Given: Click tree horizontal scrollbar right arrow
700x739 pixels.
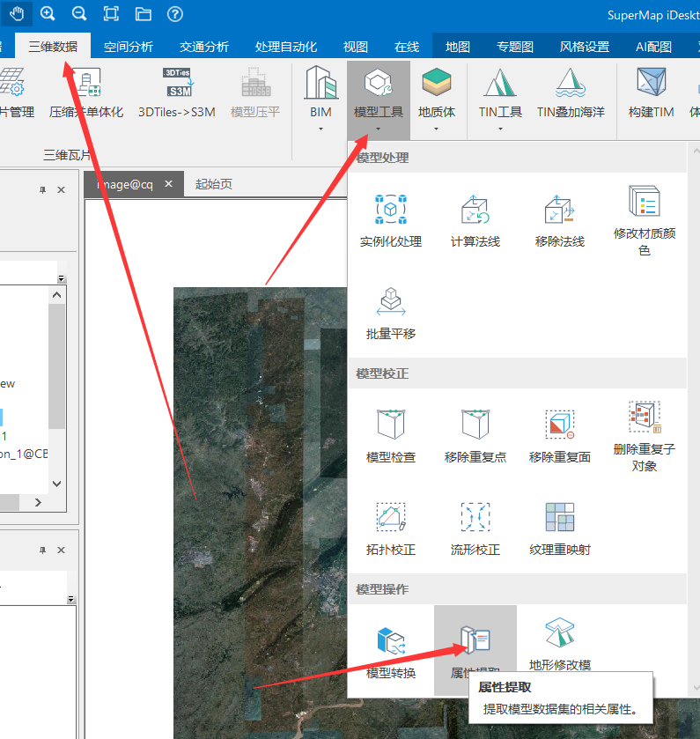Looking at the screenshot, I should coord(38,502).
